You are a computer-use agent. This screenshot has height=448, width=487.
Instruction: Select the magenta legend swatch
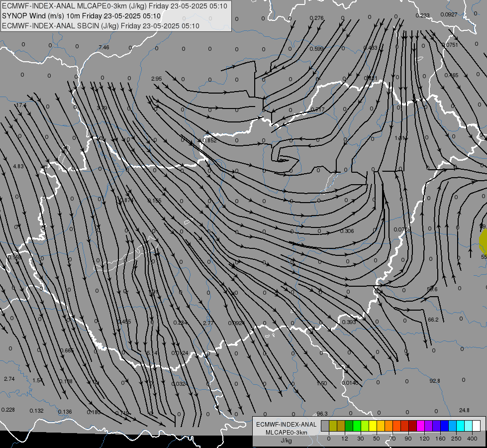coord(420,426)
